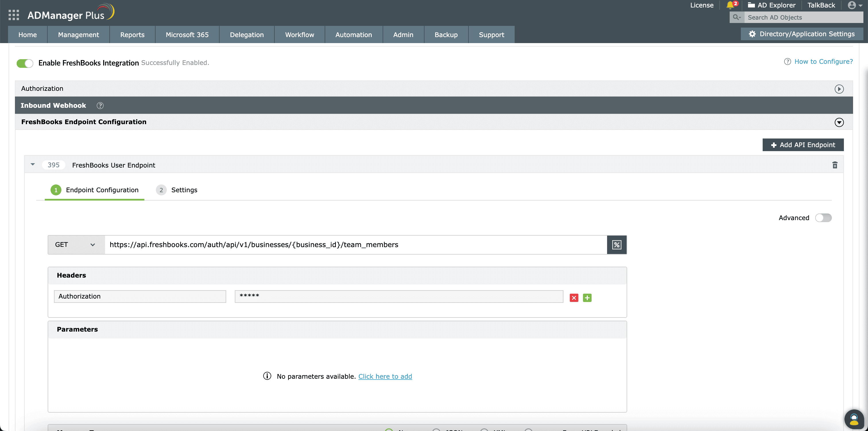Expand the Authorization section arrow
Viewport: 868px width, 431px height.
[839, 89]
